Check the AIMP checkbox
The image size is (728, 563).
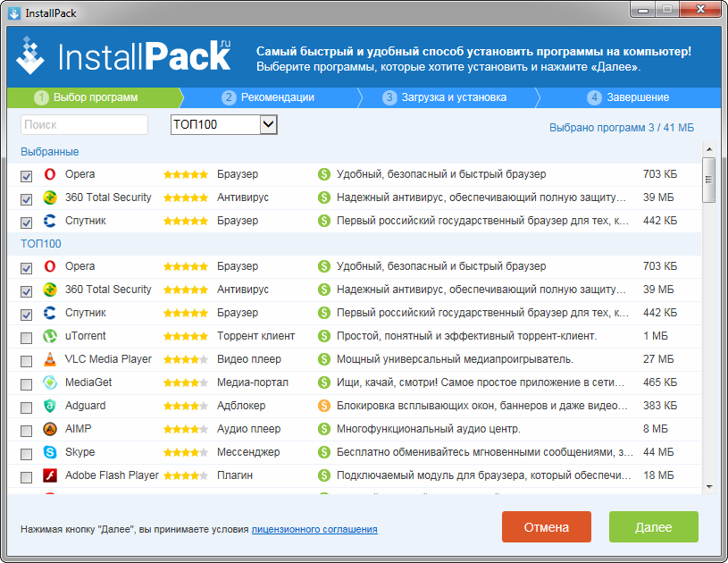27,431
